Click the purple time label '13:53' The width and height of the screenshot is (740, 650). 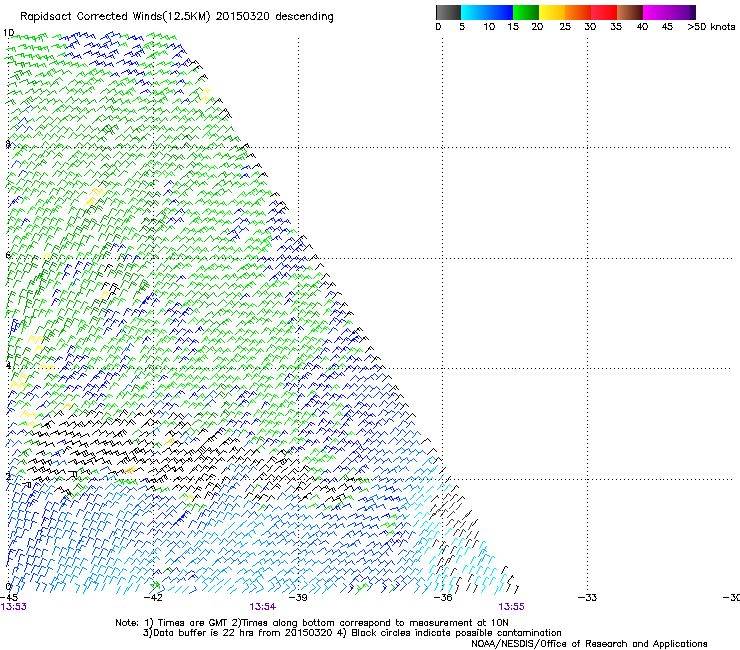pos(14,607)
